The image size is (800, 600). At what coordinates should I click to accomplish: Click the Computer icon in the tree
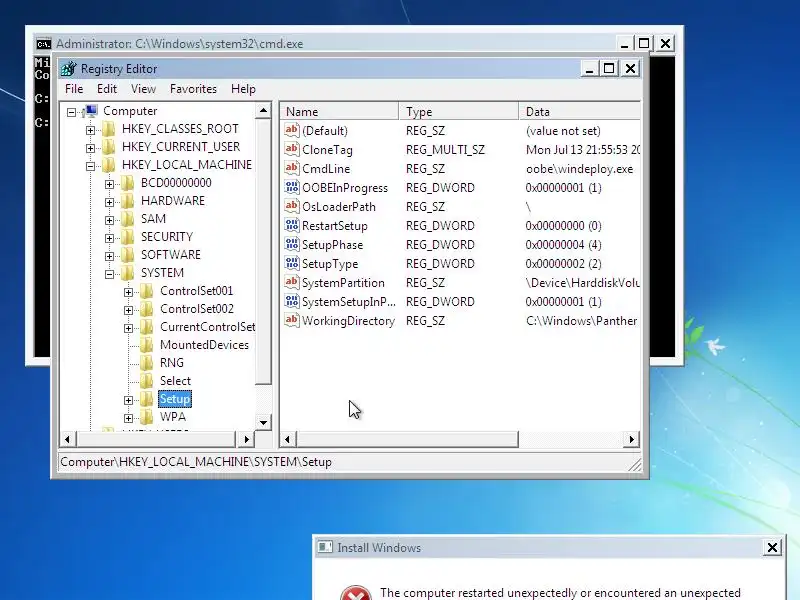pos(91,111)
